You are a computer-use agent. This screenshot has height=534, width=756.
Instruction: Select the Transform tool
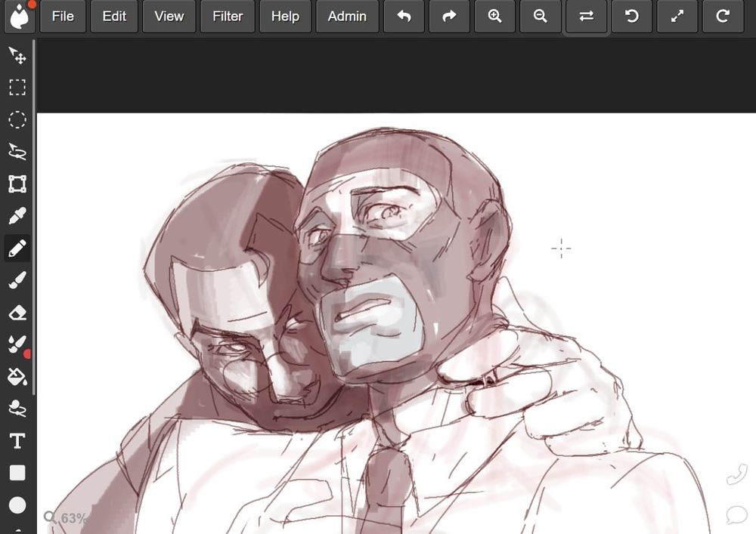coord(17,184)
